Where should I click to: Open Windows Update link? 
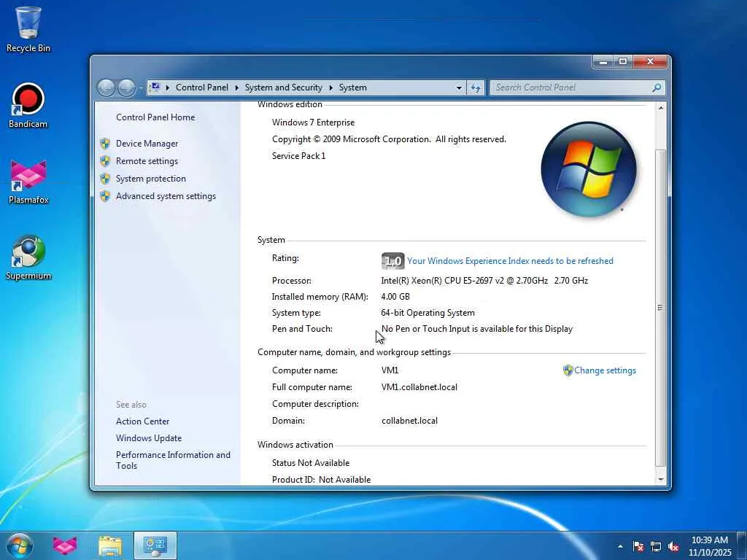click(x=149, y=438)
